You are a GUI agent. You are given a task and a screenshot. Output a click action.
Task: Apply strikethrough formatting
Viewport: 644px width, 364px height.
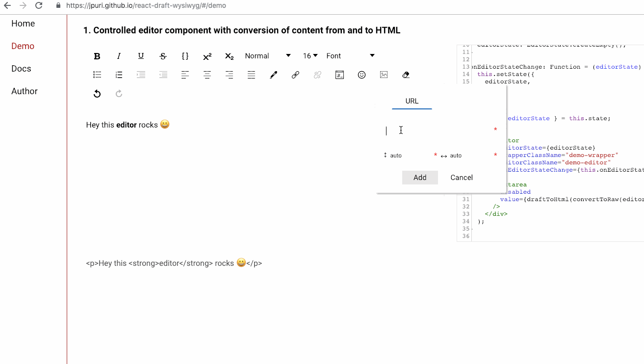[163, 55]
